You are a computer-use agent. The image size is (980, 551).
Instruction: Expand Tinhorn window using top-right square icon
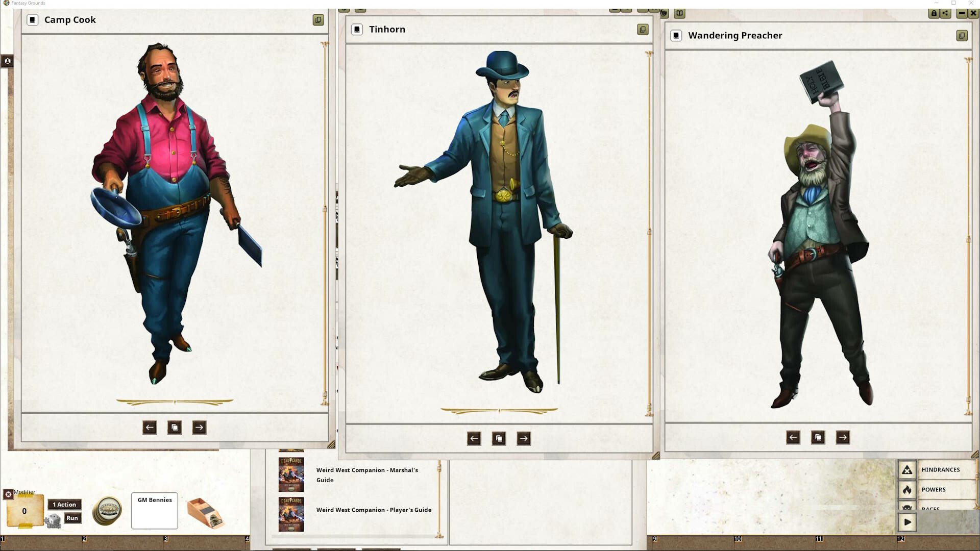(643, 30)
